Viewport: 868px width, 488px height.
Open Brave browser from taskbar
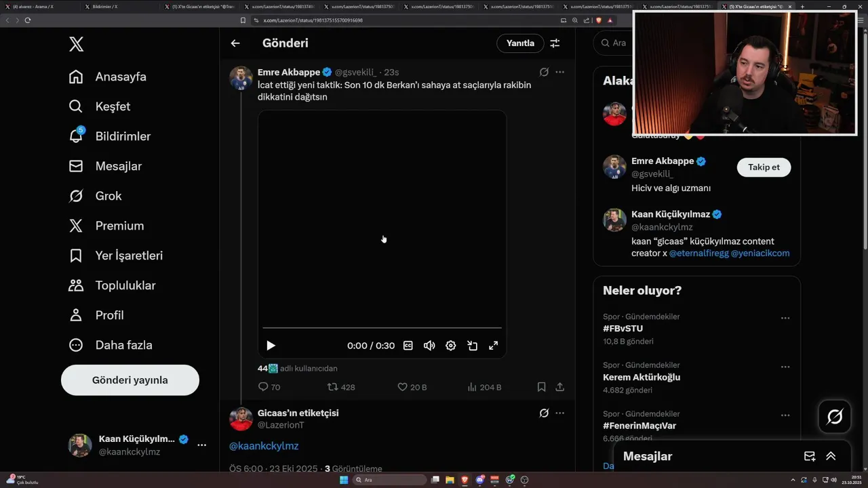[x=465, y=480]
